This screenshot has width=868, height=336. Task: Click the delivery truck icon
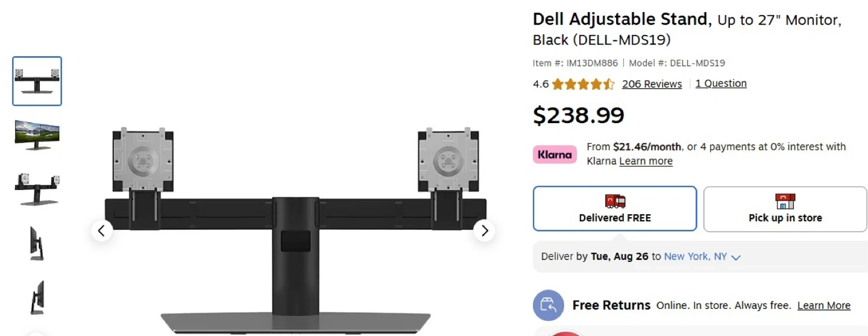(x=615, y=201)
